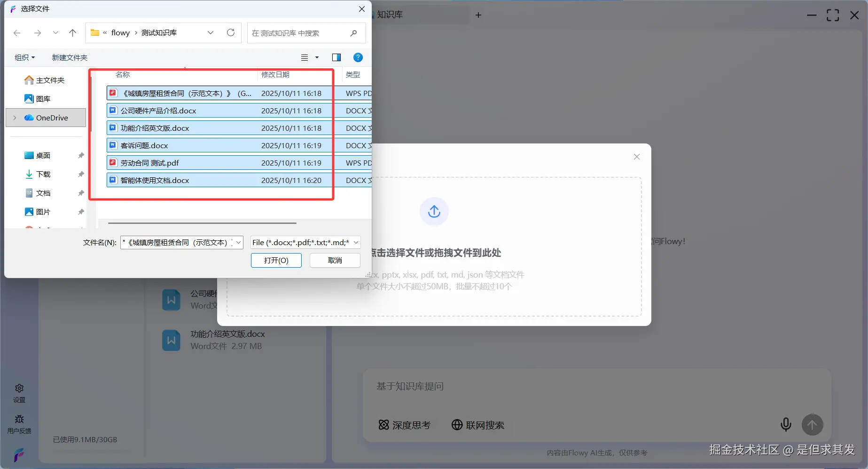Create a folder with 新建文件夹
The height and width of the screenshot is (469, 868).
click(x=69, y=57)
